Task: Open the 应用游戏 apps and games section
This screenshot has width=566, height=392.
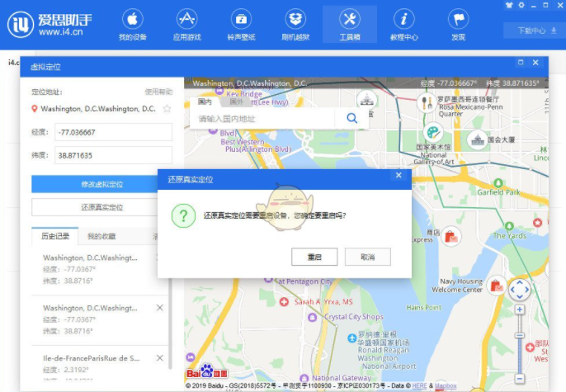Action: [186, 25]
